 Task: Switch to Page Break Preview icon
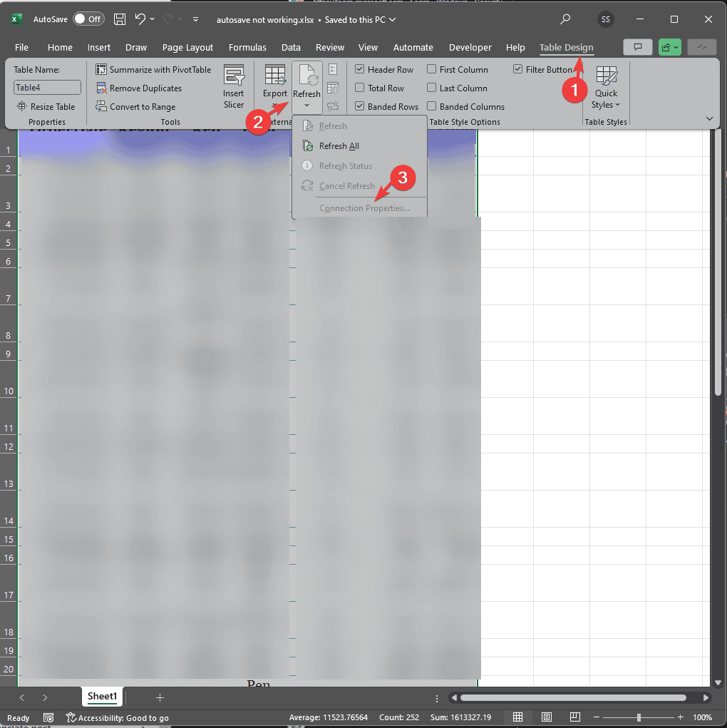574,717
